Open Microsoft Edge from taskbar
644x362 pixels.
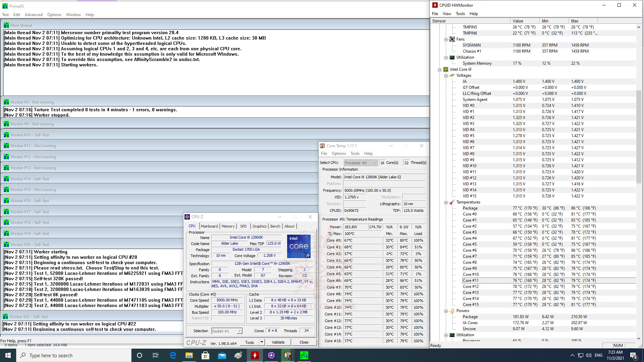point(173,355)
